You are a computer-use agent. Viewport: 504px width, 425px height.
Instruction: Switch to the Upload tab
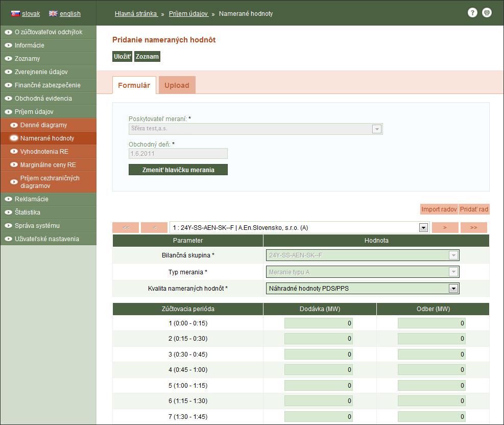[177, 85]
